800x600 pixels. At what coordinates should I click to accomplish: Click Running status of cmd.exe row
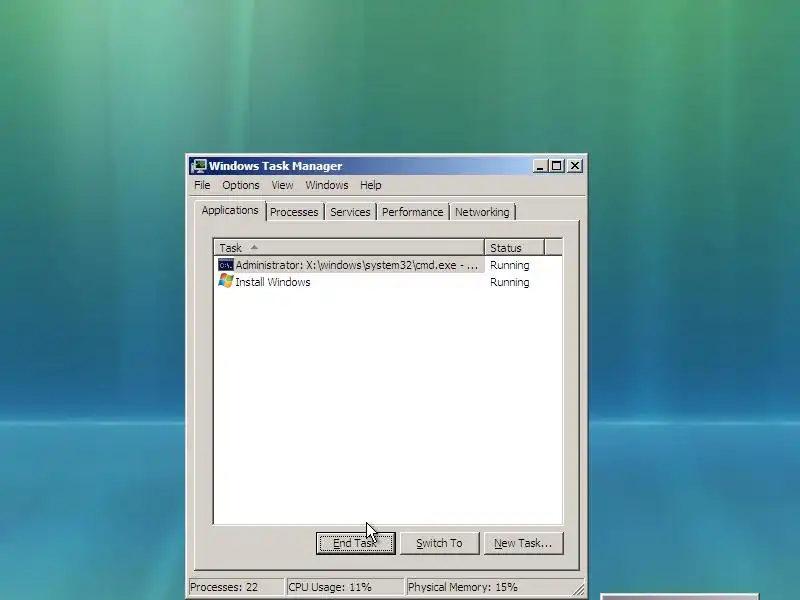[x=510, y=265]
